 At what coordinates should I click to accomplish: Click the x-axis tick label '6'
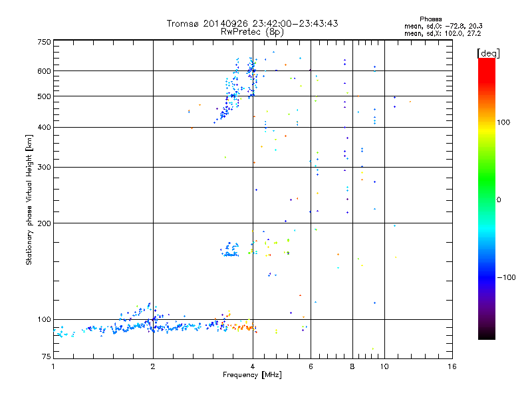pyautogui.click(x=311, y=366)
